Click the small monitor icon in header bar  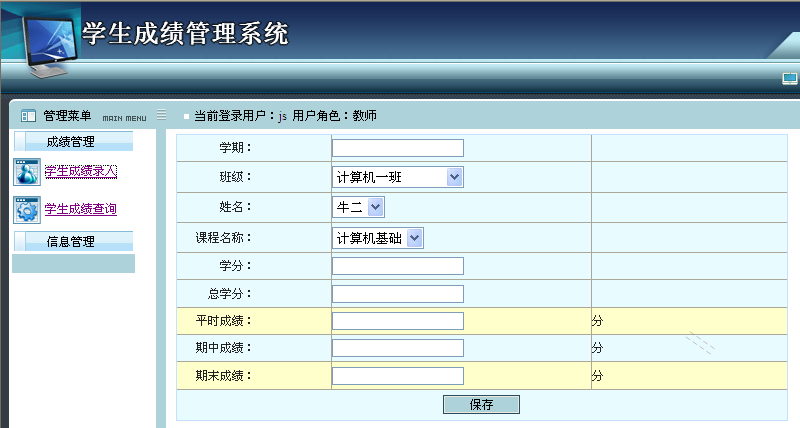pyautogui.click(x=789, y=79)
